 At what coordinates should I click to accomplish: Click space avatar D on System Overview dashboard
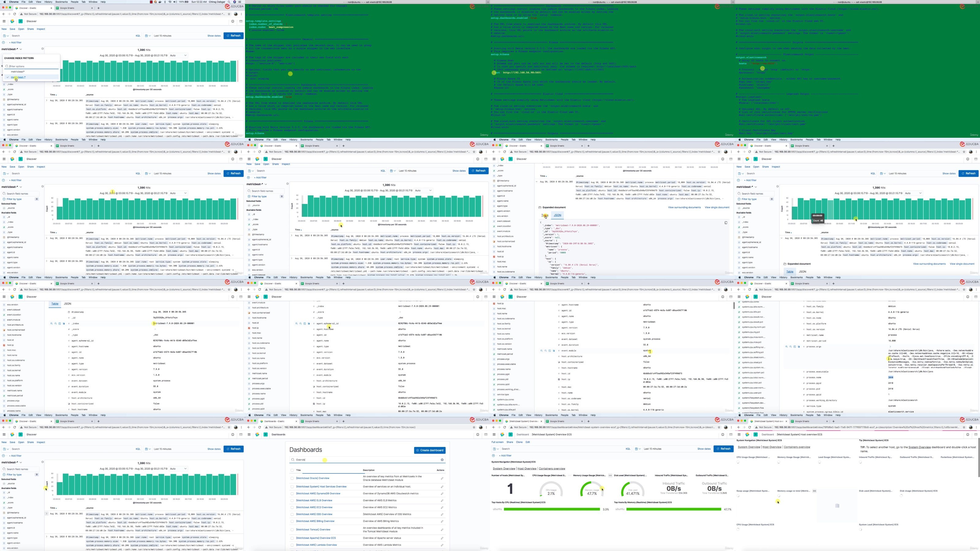[x=511, y=434]
